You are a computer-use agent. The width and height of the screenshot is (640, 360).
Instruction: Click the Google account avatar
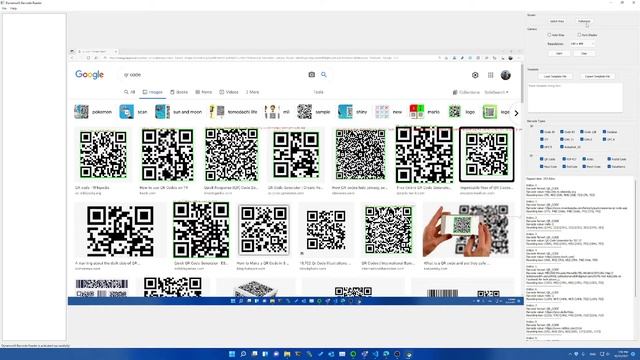(x=506, y=75)
